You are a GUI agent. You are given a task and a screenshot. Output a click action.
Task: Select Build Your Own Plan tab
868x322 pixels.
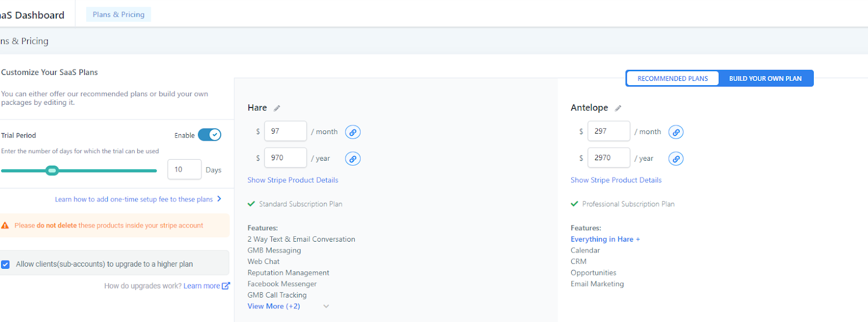coord(765,78)
